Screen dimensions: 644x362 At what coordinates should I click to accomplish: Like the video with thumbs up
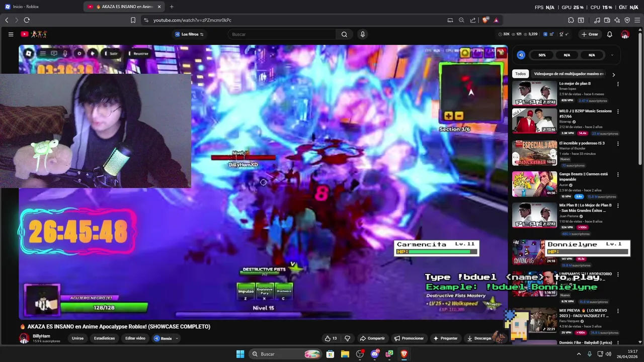[331, 338]
